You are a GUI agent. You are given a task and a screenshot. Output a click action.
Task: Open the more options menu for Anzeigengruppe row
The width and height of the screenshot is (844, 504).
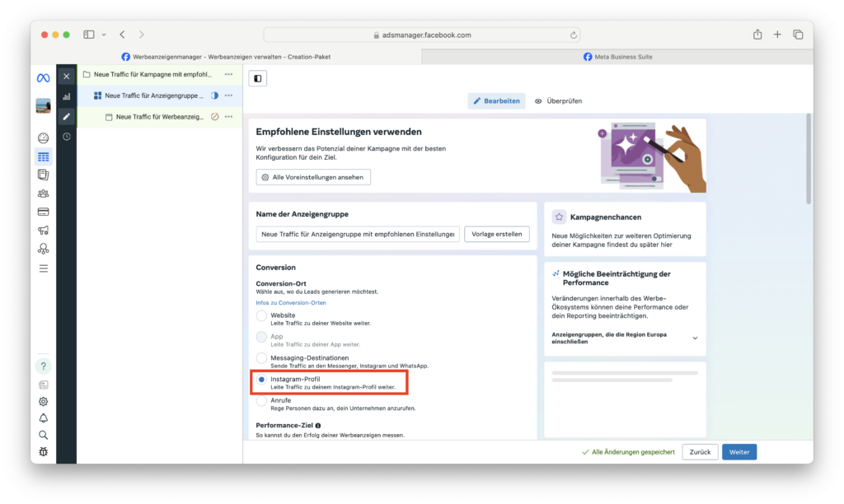coord(229,96)
